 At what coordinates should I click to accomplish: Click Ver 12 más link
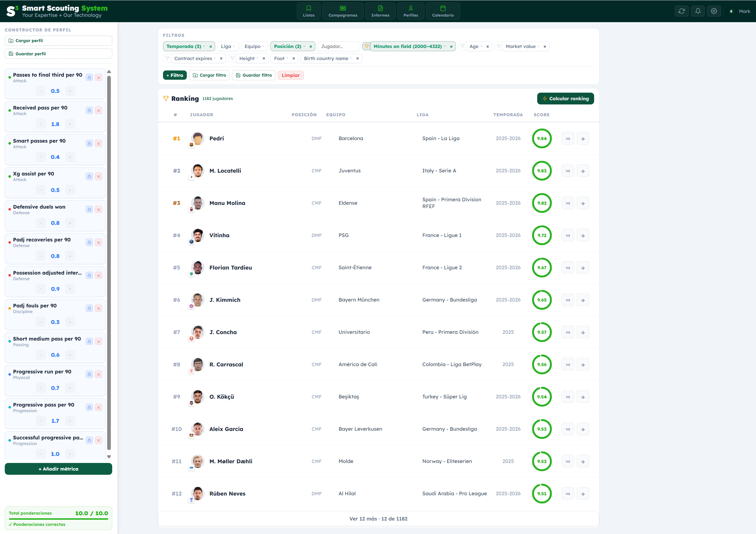point(378,519)
